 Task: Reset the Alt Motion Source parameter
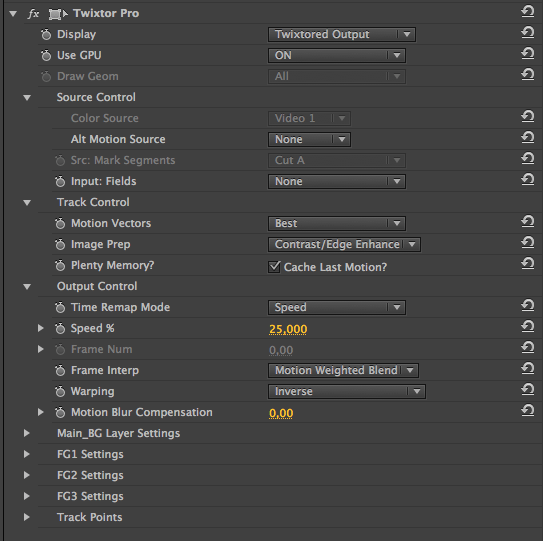point(527,138)
